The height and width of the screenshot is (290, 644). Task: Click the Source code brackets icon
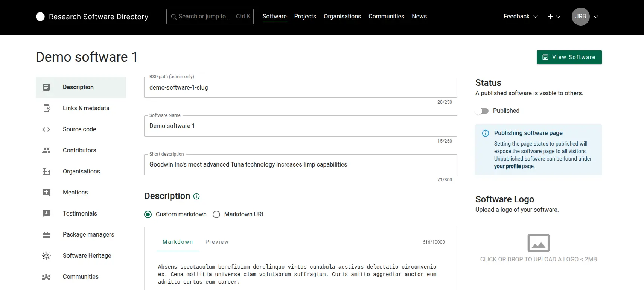[46, 129]
